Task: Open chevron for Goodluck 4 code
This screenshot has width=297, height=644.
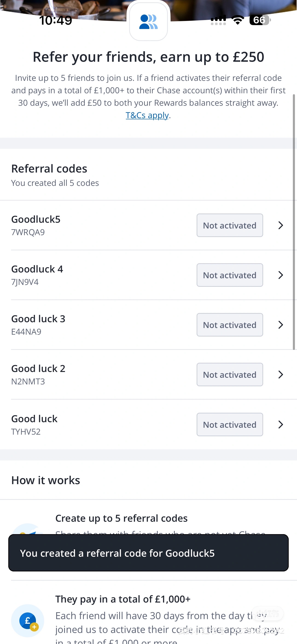Action: [x=280, y=275]
